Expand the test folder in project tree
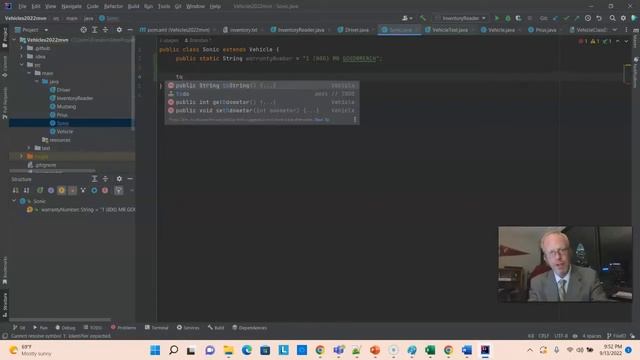The height and width of the screenshot is (360, 640). point(29,148)
